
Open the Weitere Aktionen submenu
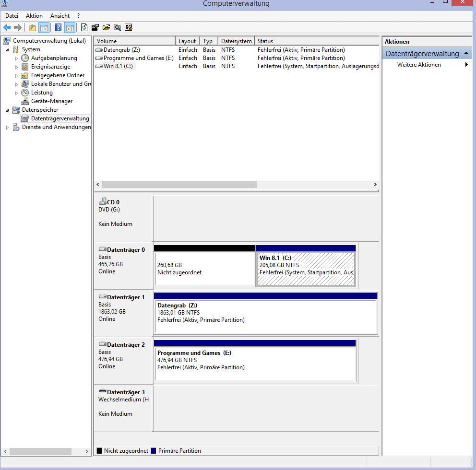pos(466,65)
